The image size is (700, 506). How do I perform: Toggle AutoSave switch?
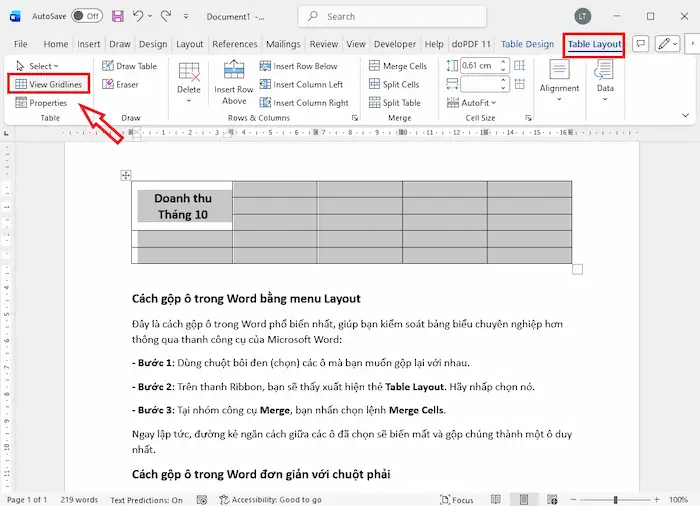[x=87, y=16]
